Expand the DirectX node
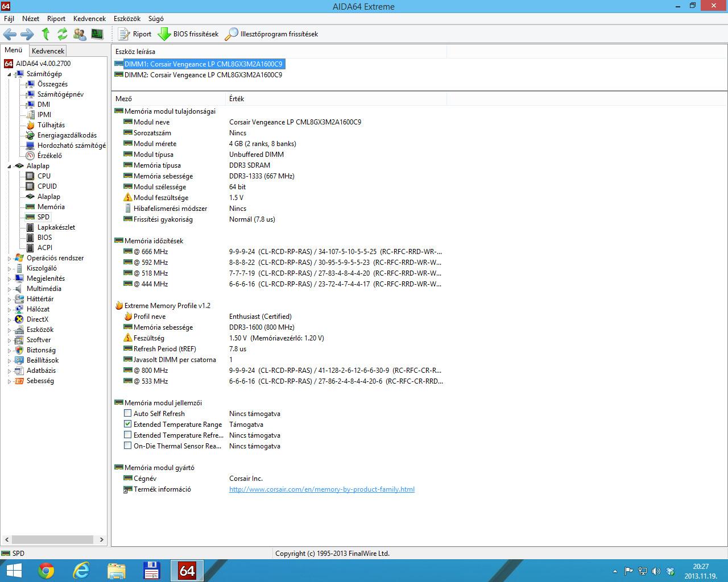This screenshot has height=582, width=728. click(9, 319)
